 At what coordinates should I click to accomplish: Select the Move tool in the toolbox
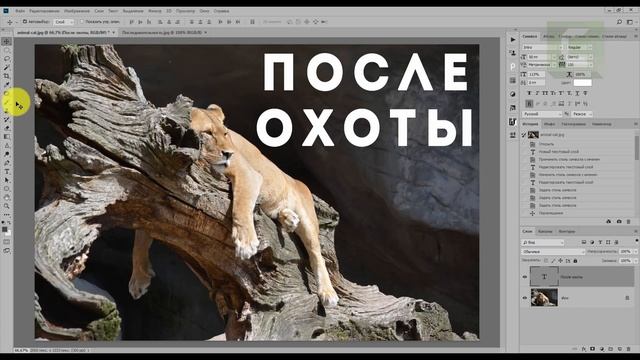pyautogui.click(x=7, y=42)
